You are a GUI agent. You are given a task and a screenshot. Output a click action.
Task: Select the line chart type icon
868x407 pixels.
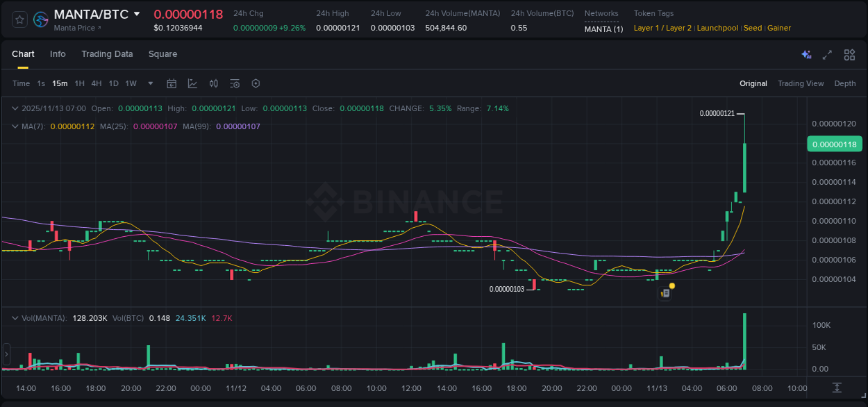(193, 83)
